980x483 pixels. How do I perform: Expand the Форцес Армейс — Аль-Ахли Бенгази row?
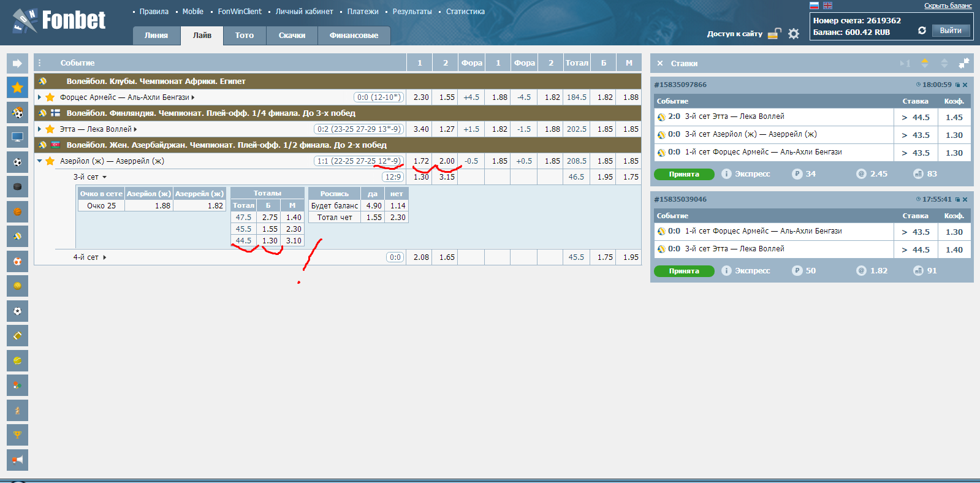[x=39, y=97]
